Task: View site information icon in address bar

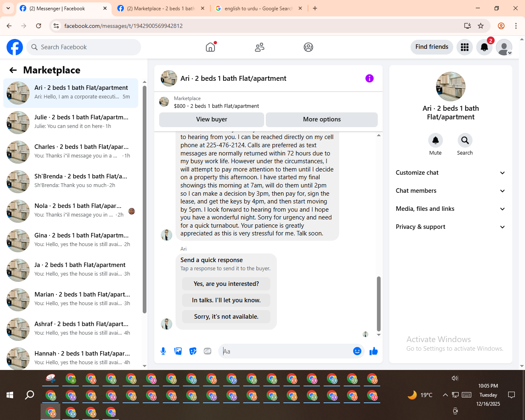Action: [x=57, y=26]
